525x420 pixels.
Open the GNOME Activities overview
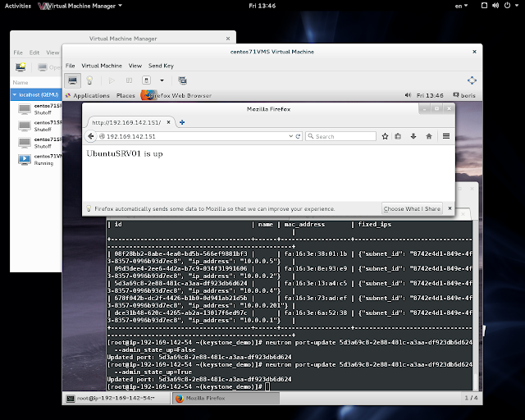tap(18, 6)
